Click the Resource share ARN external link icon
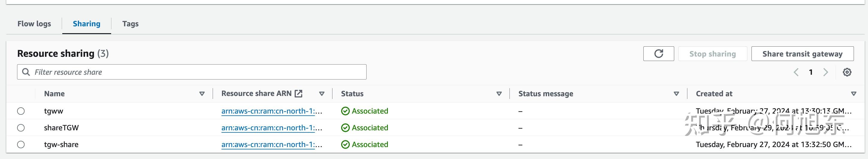 [x=299, y=94]
